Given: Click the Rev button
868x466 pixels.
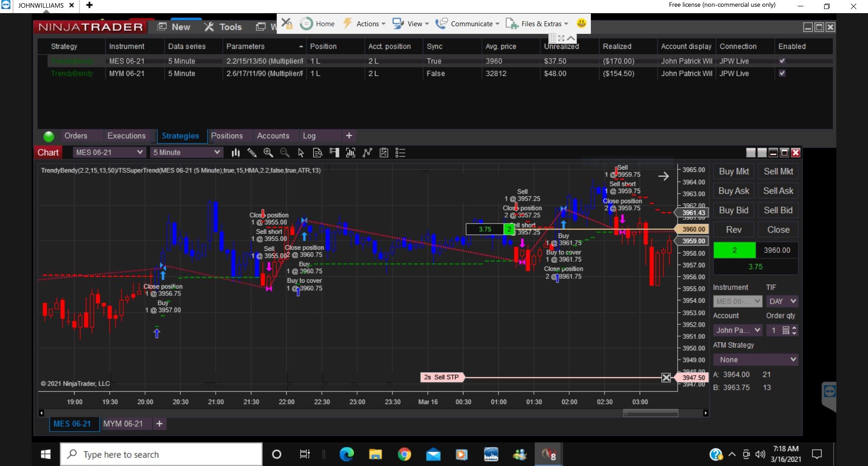Looking at the screenshot, I should (x=734, y=230).
